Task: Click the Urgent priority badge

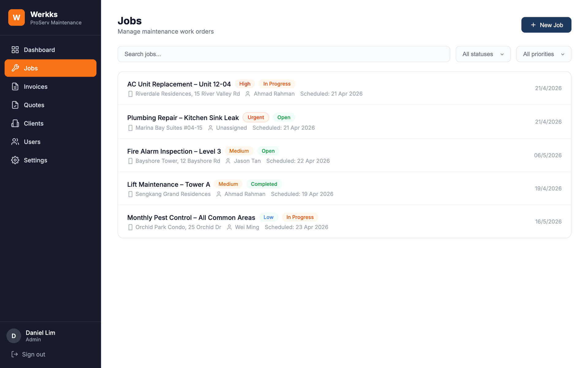Action: (x=256, y=117)
